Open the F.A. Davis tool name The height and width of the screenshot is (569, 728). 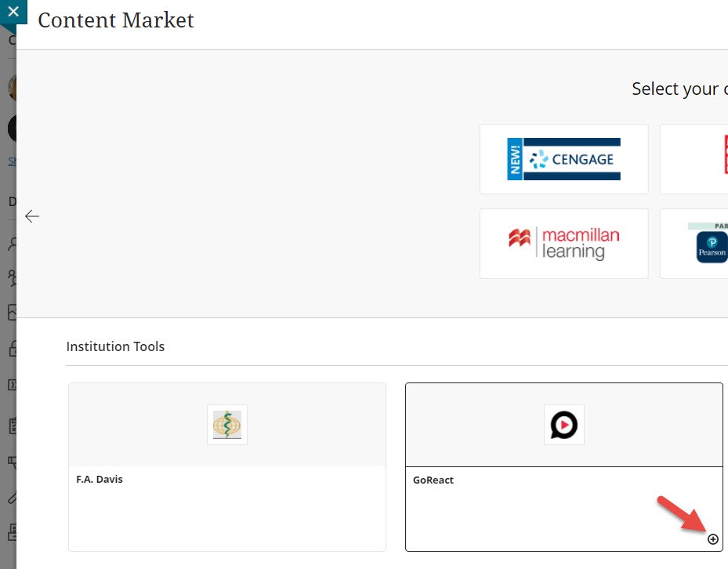click(x=100, y=480)
